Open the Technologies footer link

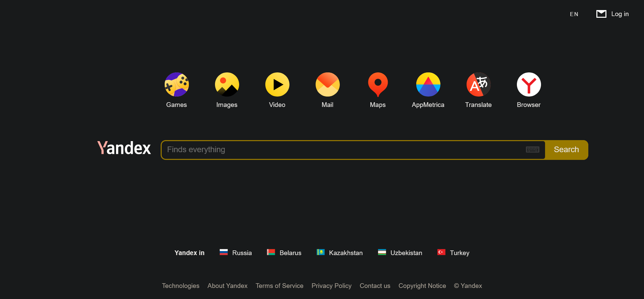pos(180,286)
